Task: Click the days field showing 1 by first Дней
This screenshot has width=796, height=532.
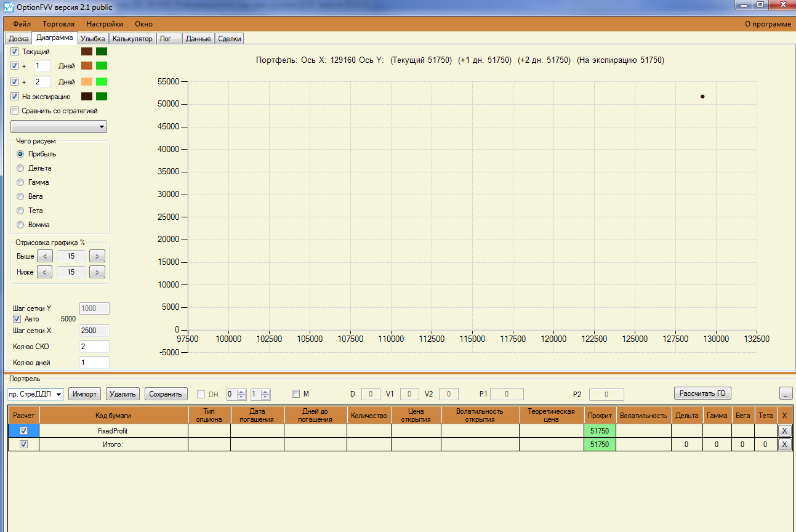Action: [42, 66]
